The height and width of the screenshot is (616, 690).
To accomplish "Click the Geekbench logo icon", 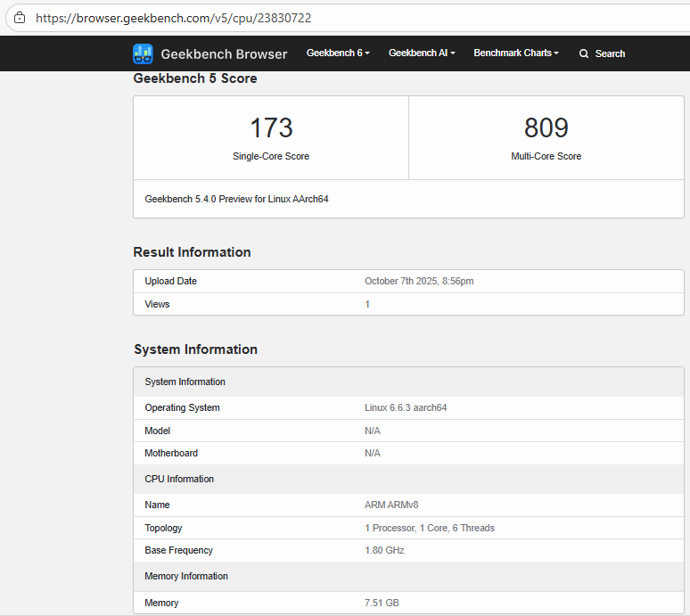I will pos(143,53).
